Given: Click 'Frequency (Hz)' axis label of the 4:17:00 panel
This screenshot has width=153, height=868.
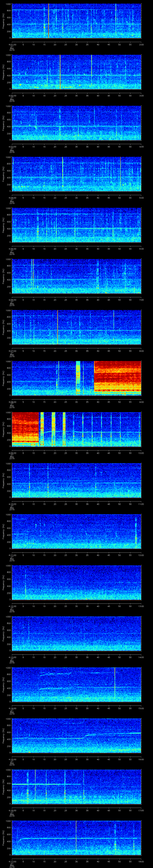Looking at the screenshot, I should tap(3, 838).
